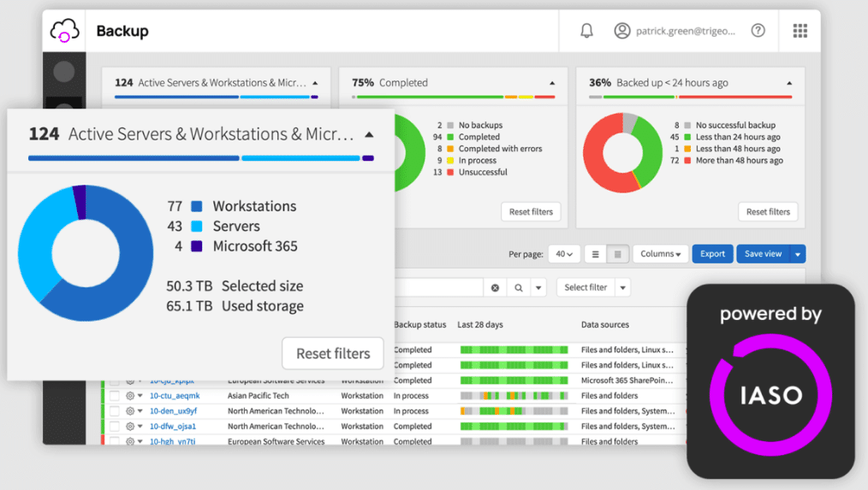Screen dimensions: 868x490
Task: Click the Microsoft 365 purple legend swatch
Action: [197, 246]
